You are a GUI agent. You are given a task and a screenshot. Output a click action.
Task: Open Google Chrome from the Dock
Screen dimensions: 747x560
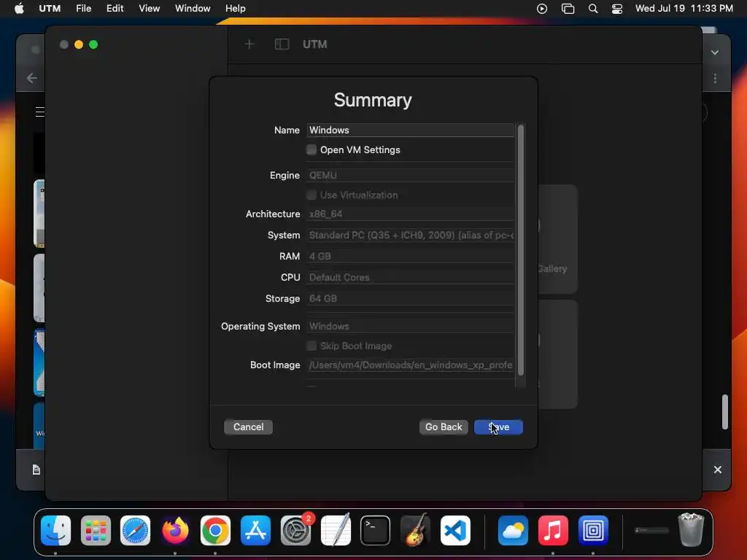(x=215, y=530)
